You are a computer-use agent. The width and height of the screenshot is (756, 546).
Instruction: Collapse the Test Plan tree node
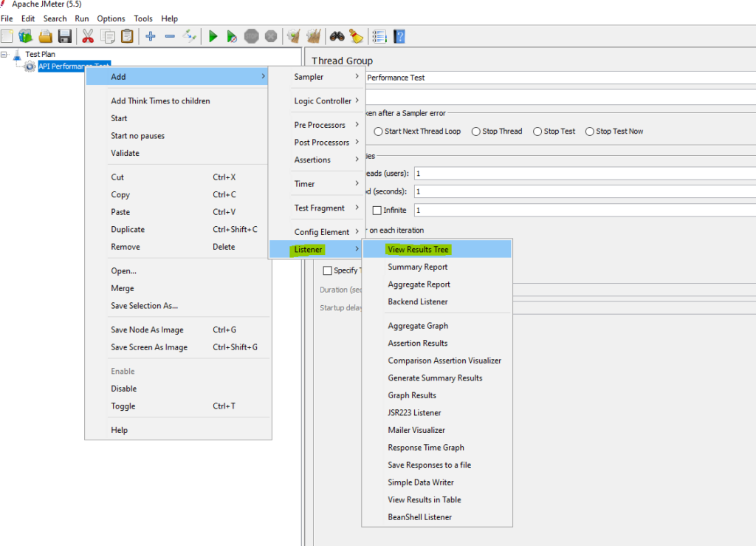click(4, 54)
